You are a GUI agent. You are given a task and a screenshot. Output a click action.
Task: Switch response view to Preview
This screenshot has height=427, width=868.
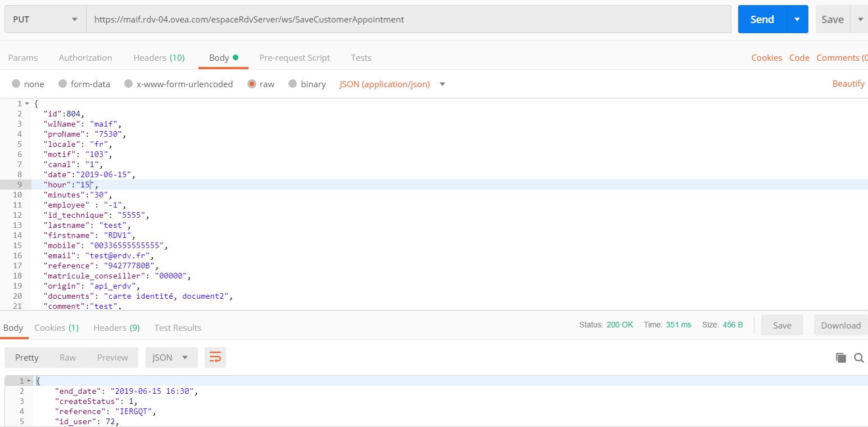coord(112,357)
